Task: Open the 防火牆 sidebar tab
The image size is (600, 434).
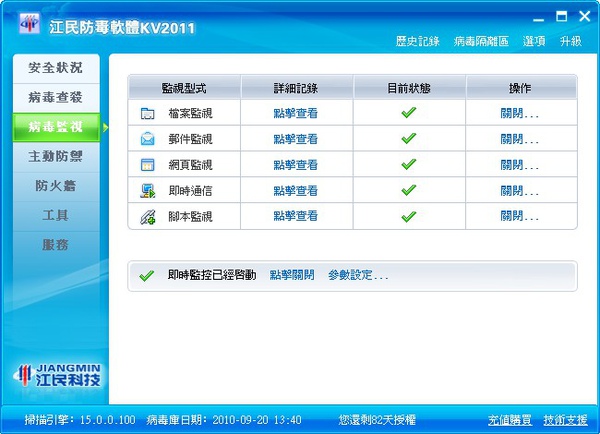Action: tap(56, 186)
